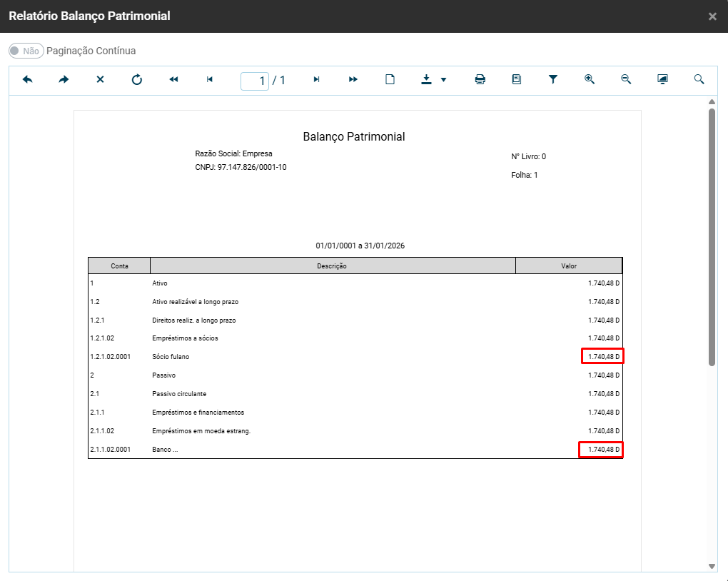The image size is (728, 581).
Task: Click the forward arrow icon in toolbar
Action: coord(64,79)
